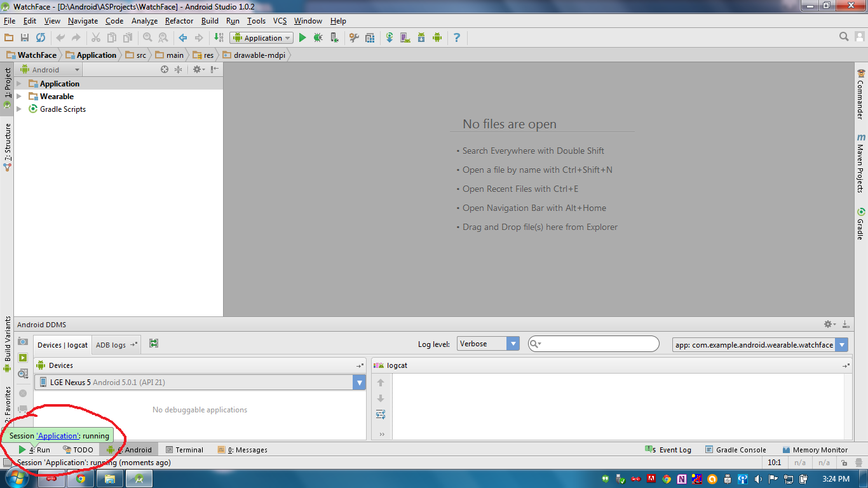Switch to the ADB logs tab

click(x=116, y=345)
